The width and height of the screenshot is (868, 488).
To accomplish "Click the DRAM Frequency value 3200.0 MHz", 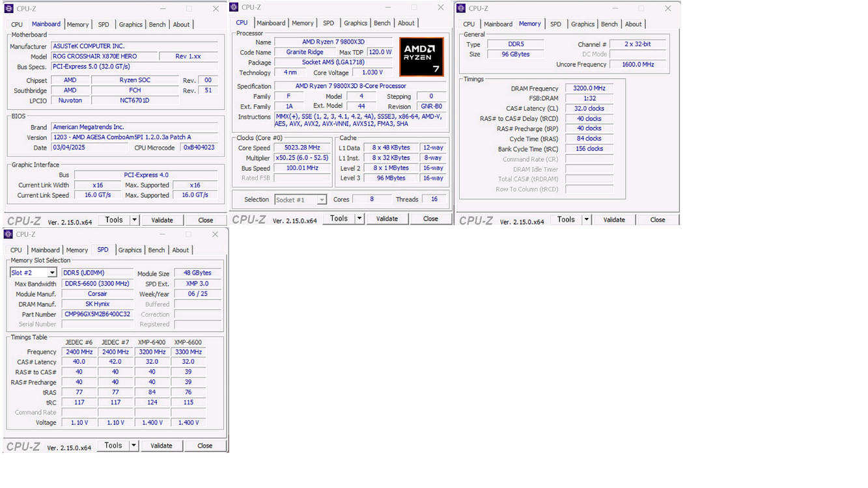I will 589,88.
